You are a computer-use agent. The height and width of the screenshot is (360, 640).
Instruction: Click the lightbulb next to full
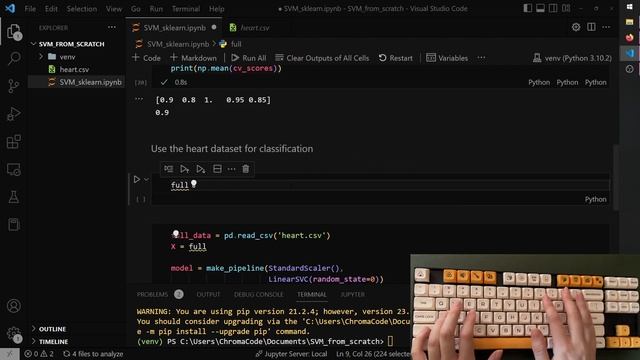194,184
